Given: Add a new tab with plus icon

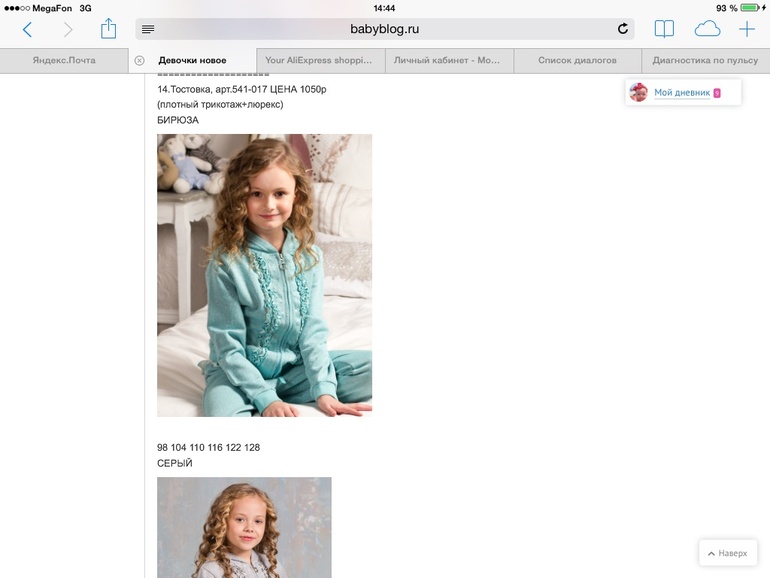Looking at the screenshot, I should click(x=746, y=29).
